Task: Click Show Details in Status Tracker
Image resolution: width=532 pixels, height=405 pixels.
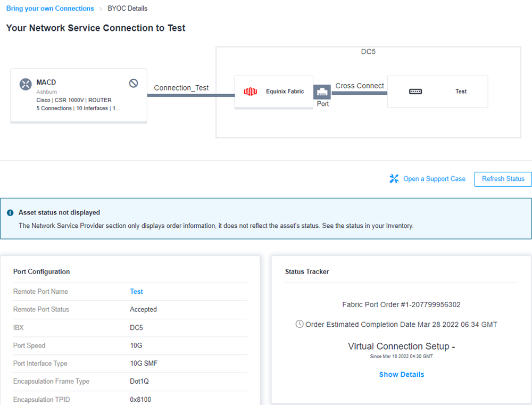Action: coord(401,375)
